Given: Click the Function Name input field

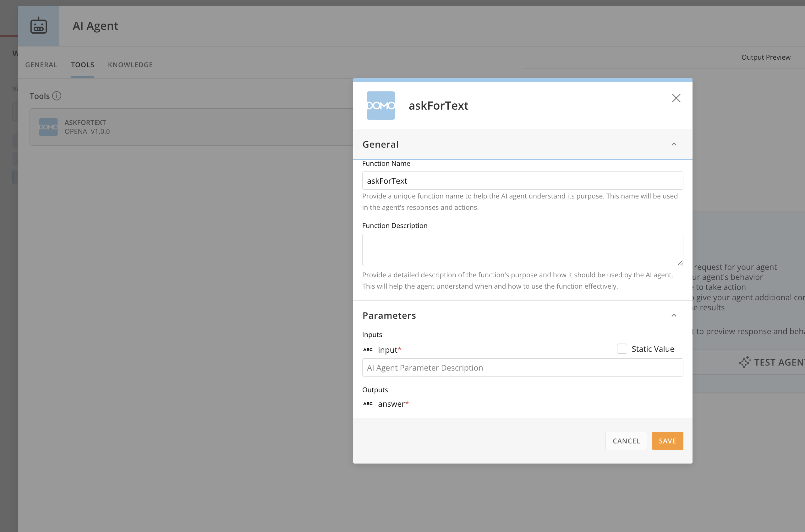Looking at the screenshot, I should 522,181.
